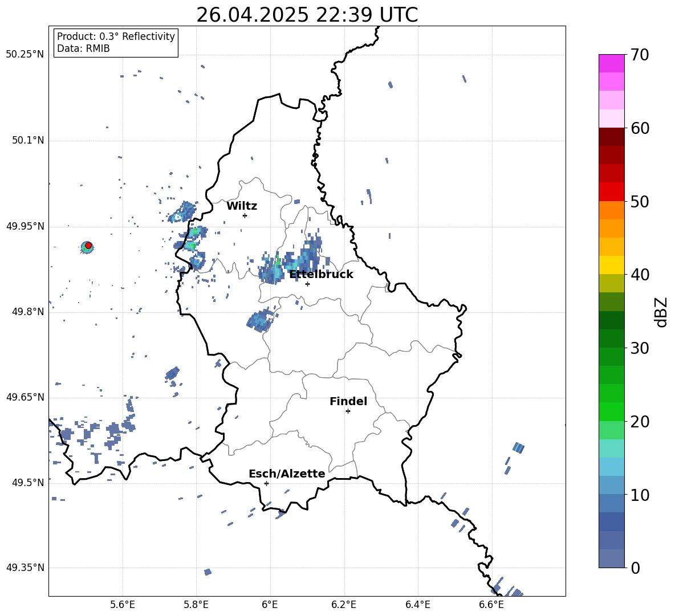
Task: Click the 50.25°N latitude label
Action: [x=25, y=55]
